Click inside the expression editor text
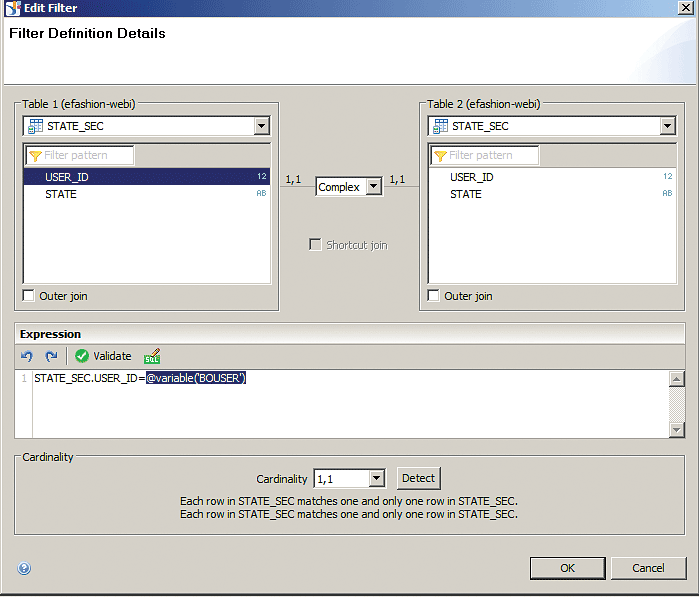This screenshot has height=597, width=699. (x=350, y=403)
